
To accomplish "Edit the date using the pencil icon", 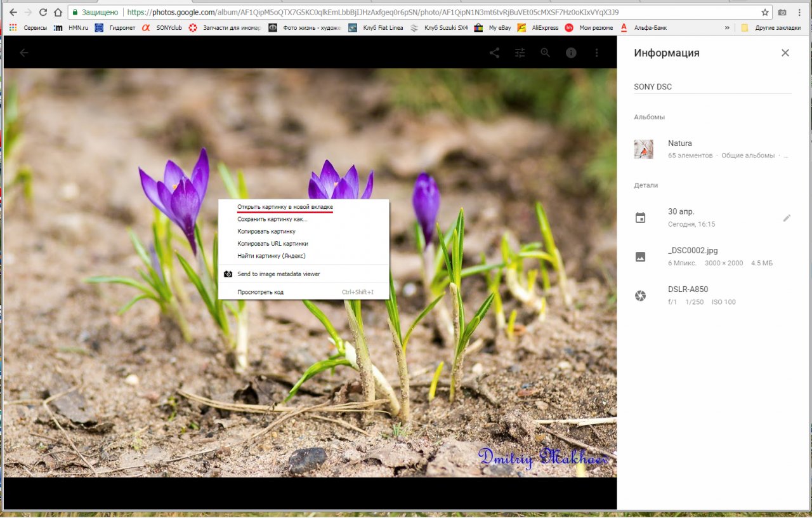I will pyautogui.click(x=787, y=218).
